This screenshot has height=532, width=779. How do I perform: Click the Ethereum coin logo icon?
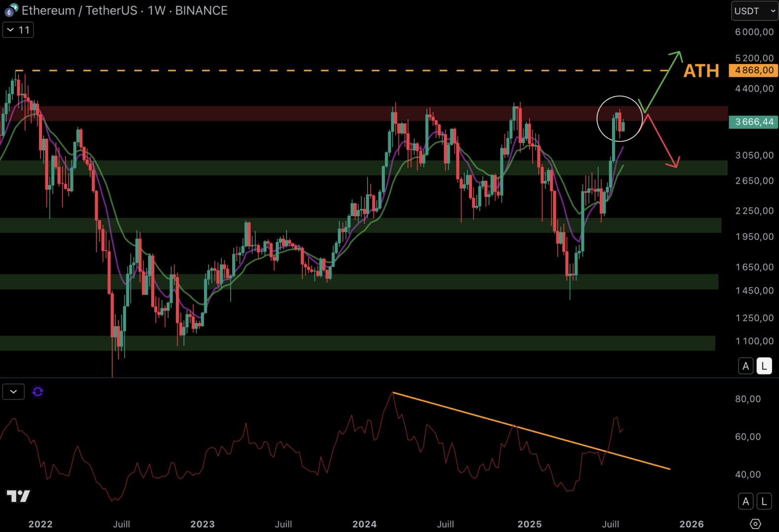11,10
